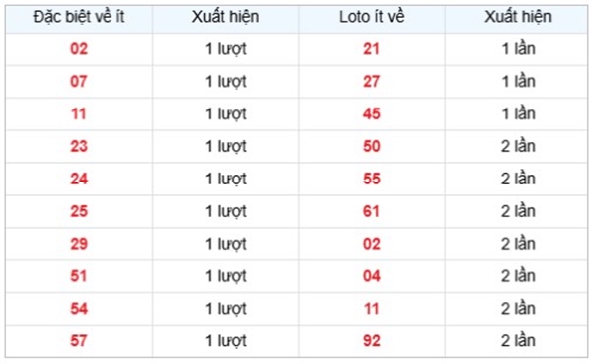
Task: Click loto number 55
Action: pos(372,179)
